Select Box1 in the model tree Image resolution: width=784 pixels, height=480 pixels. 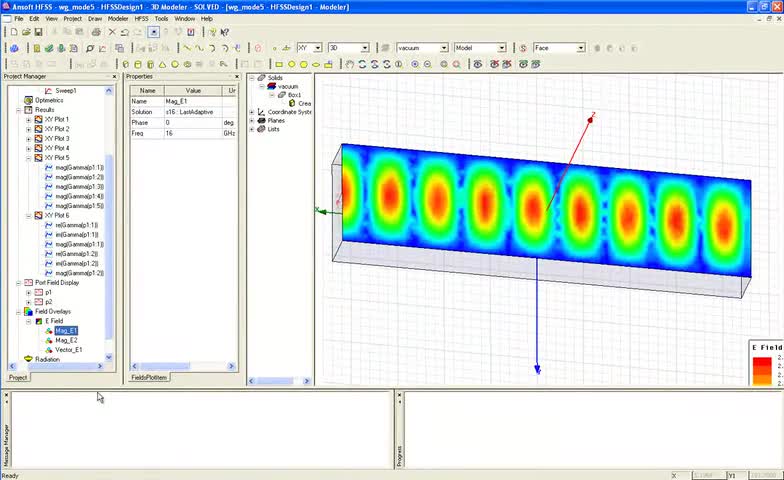tap(294, 95)
